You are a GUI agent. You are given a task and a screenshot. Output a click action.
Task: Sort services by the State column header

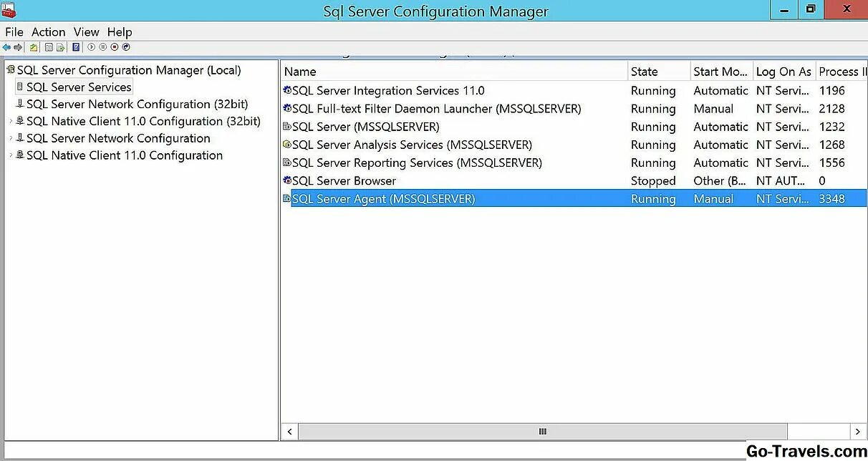(645, 72)
